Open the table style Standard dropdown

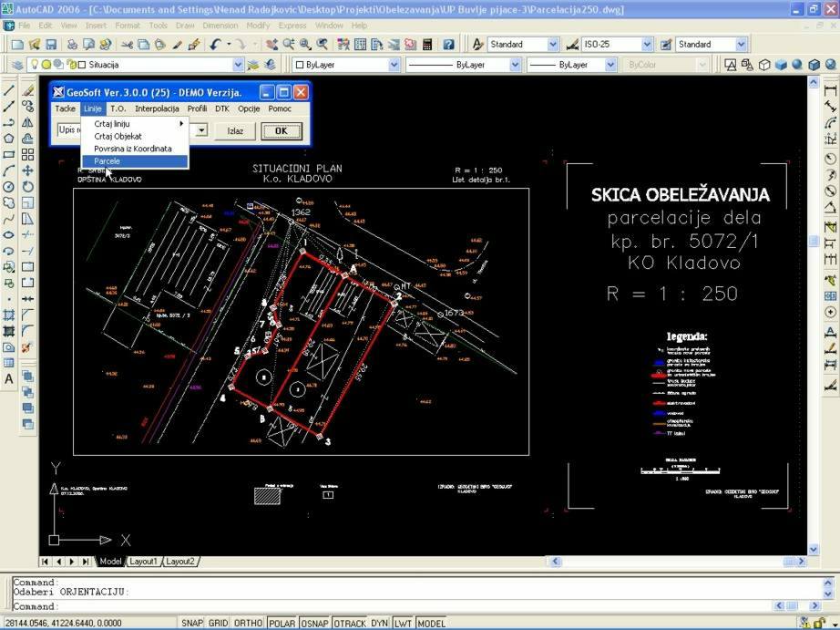741,45
